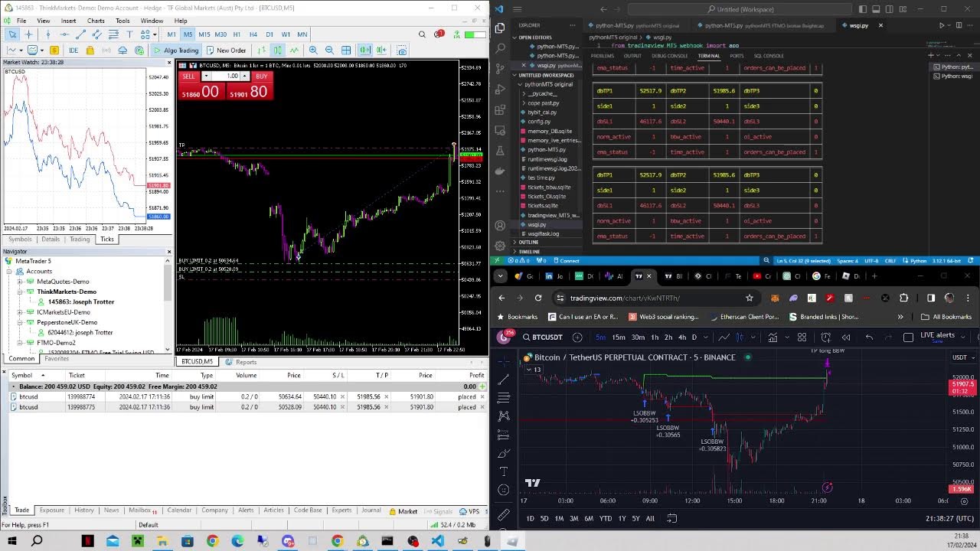The height and width of the screenshot is (551, 980).
Task: Click red SELL button on chart
Action: [188, 77]
